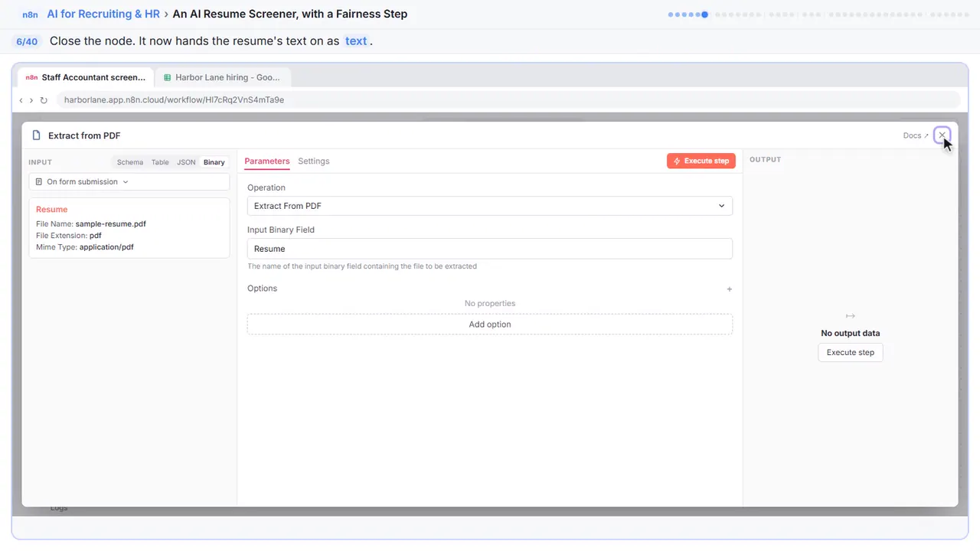Click Execute step in the Output panel
Image resolution: width=980 pixels, height=551 pixels.
coord(851,353)
